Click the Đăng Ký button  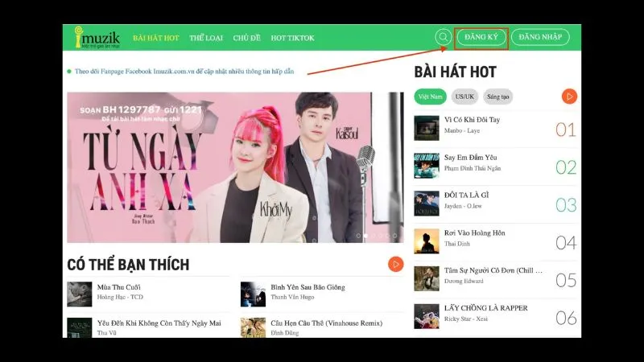(481, 37)
